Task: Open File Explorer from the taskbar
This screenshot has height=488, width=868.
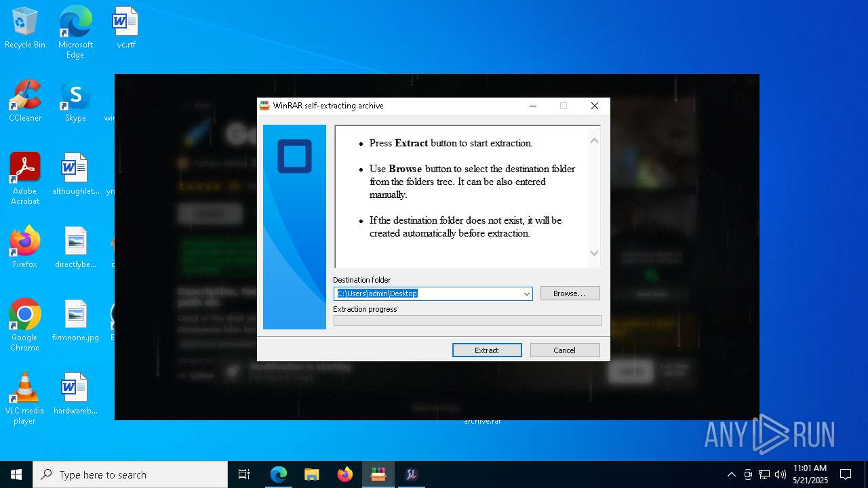Action: click(312, 474)
